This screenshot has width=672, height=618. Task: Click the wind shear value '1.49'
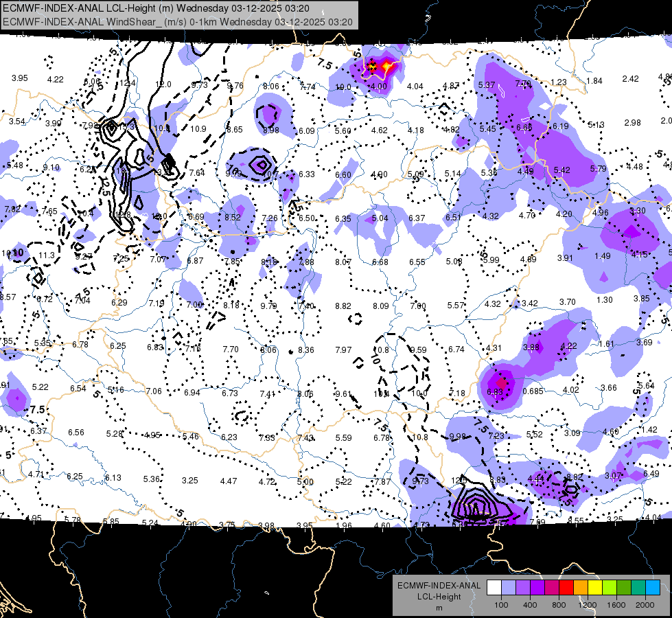coord(603,256)
